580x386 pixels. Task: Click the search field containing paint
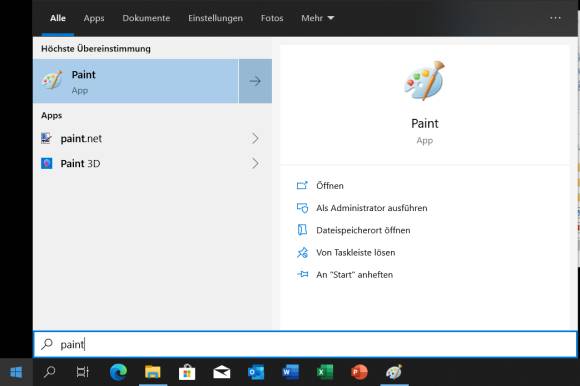(305, 344)
